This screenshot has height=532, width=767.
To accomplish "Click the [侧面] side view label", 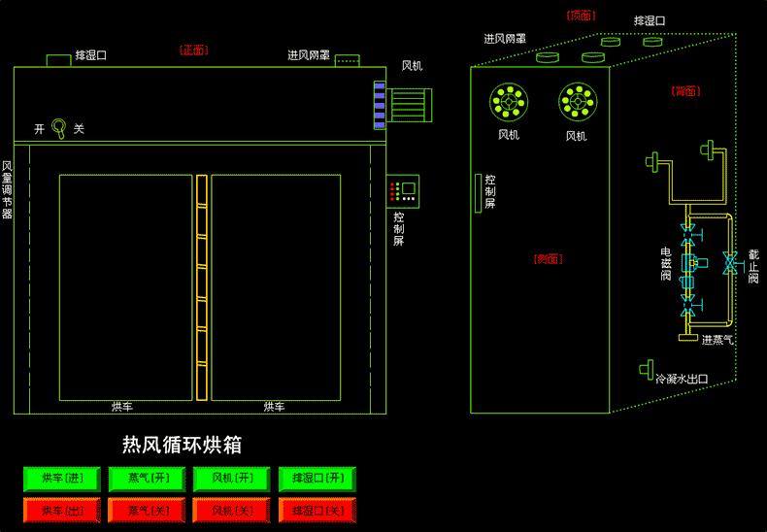I will [x=548, y=259].
